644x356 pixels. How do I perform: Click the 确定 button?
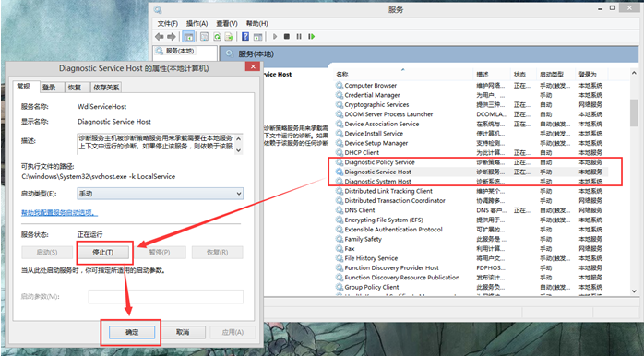[132, 332]
